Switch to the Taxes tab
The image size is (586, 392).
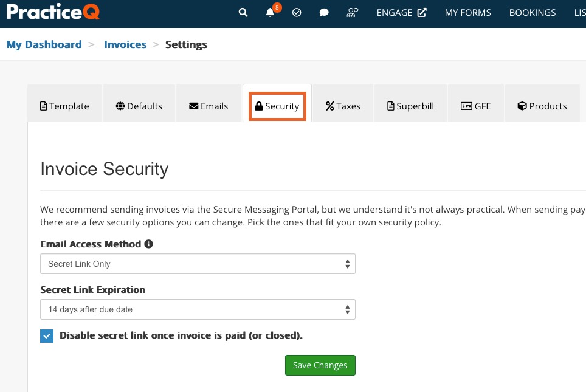[343, 106]
